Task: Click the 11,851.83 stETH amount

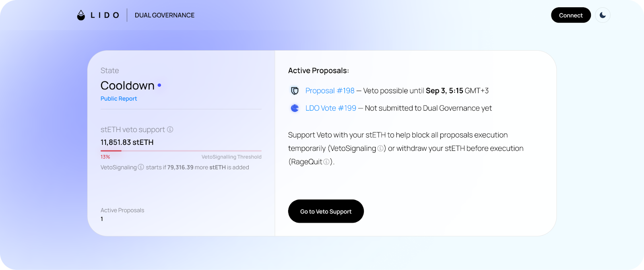Action: (127, 142)
